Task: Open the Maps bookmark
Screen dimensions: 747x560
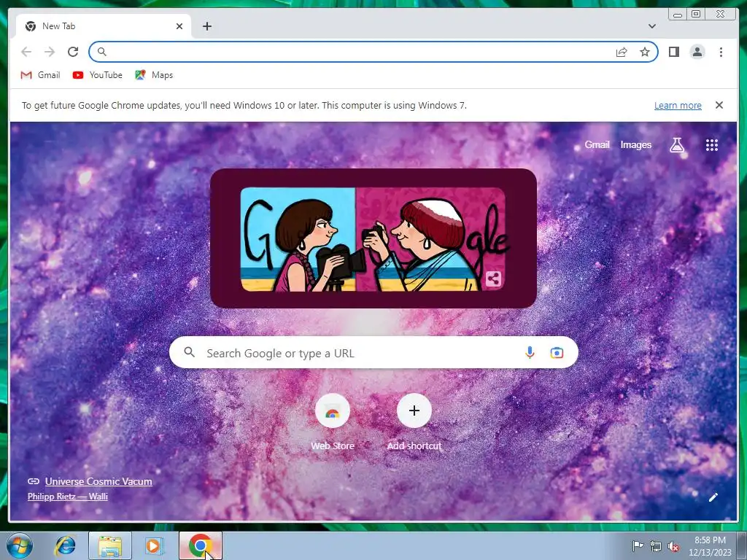Action: point(154,75)
